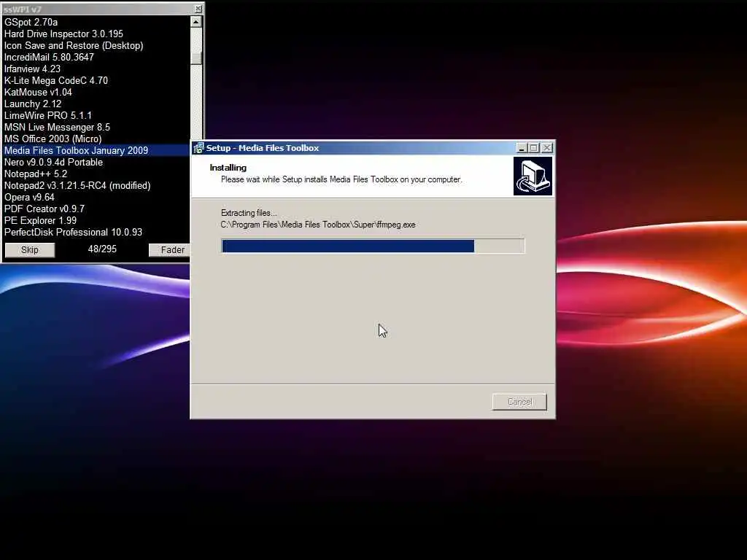This screenshot has width=747, height=560.
Task: Select Launchy 2.12 entry
Action: [x=97, y=104]
